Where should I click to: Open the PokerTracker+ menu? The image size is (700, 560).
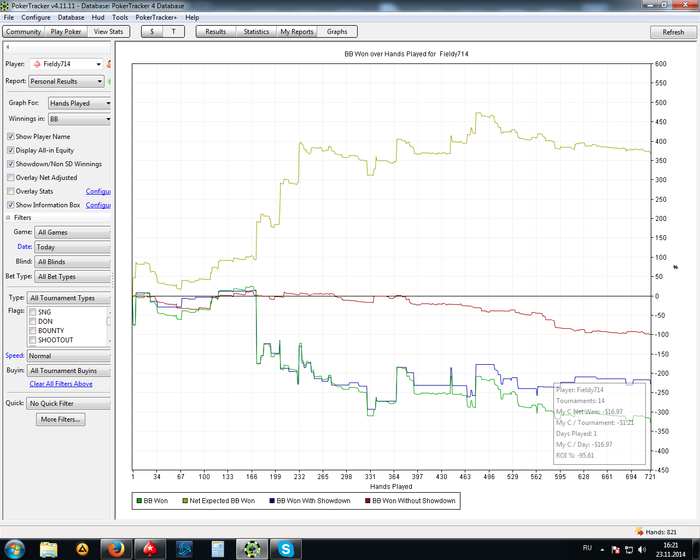coord(156,17)
